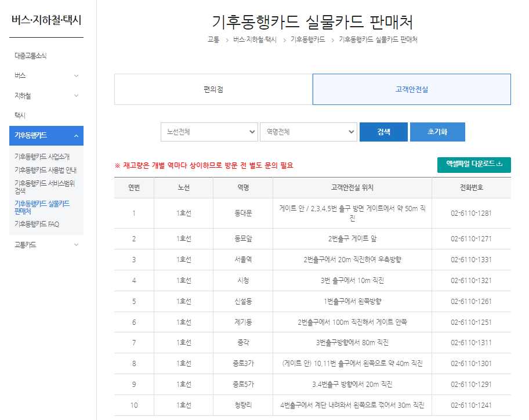Click the 버스·지하철·택시 breadcrumb link

(x=255, y=40)
